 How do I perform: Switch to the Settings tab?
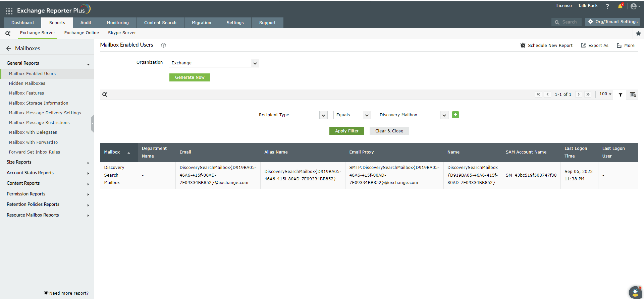point(235,23)
